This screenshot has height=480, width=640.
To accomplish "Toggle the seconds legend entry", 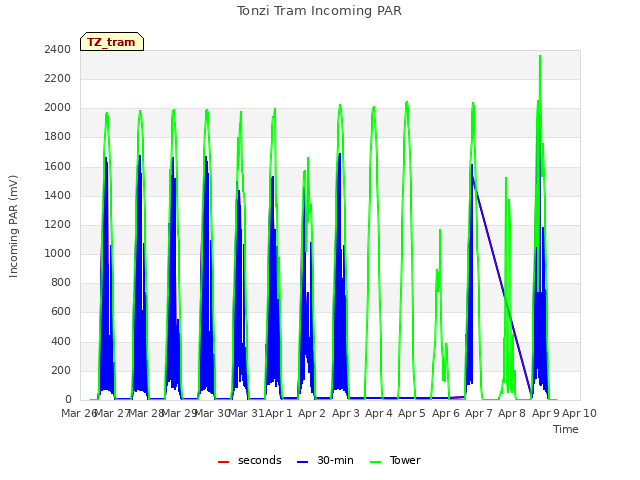I will [x=249, y=460].
